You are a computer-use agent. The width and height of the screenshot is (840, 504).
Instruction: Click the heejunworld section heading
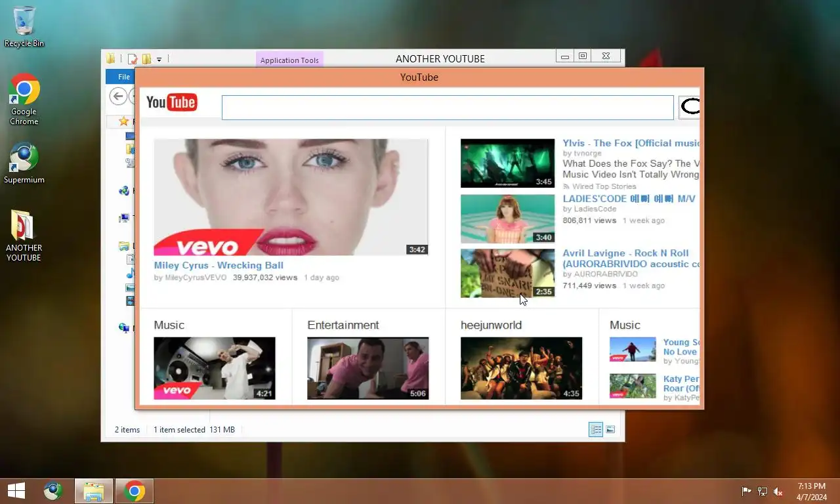point(492,325)
